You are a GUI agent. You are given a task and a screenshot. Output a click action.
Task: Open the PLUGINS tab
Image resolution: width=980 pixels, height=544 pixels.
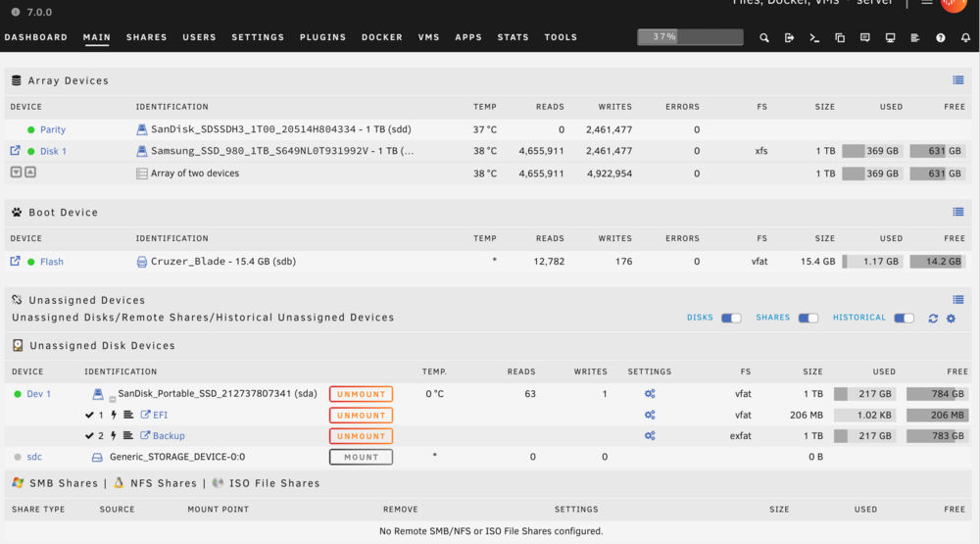[323, 37]
